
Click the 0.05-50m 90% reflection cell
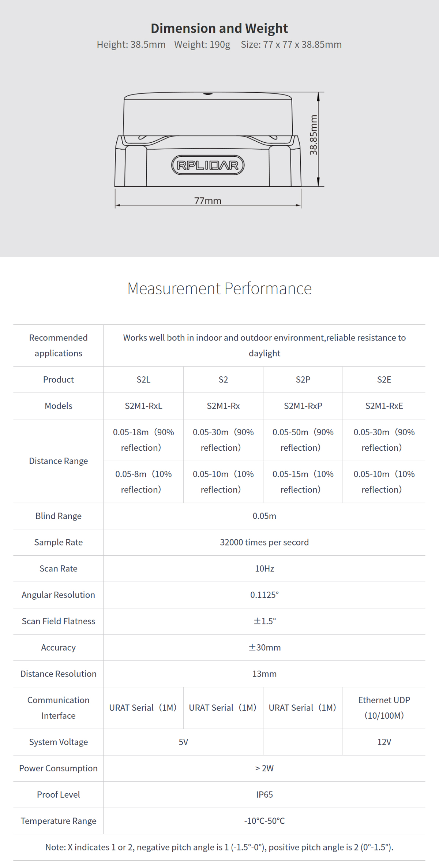[303, 440]
